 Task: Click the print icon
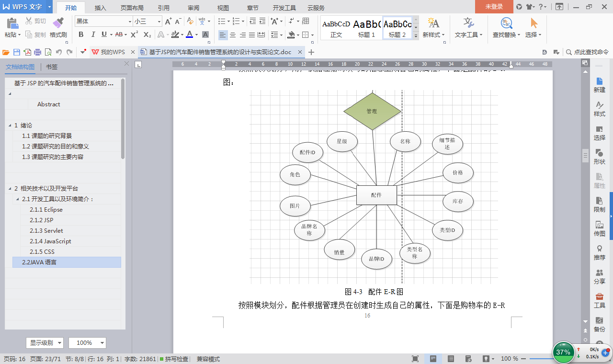click(x=37, y=52)
